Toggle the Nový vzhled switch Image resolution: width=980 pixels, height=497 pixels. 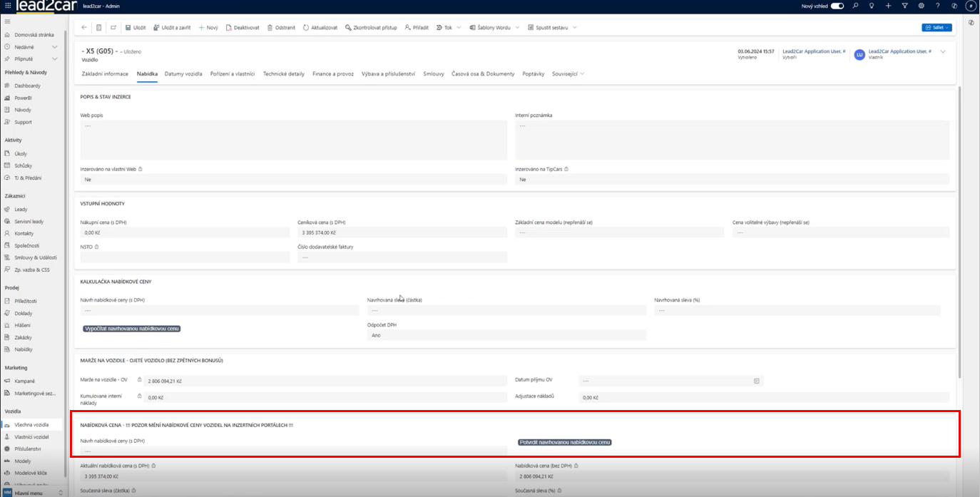(837, 6)
